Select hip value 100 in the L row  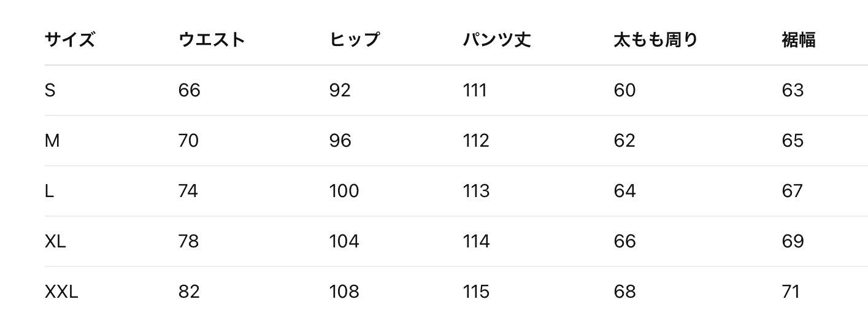(344, 192)
